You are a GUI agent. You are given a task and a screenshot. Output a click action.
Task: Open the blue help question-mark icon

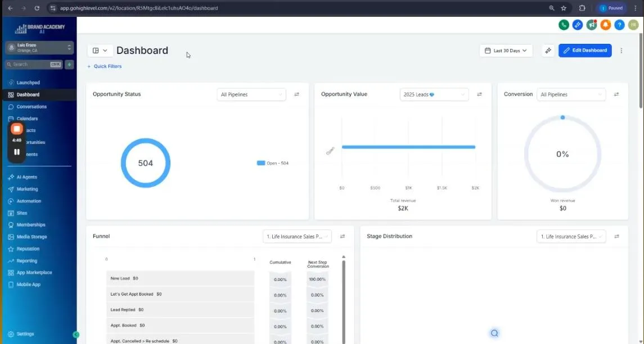pos(619,25)
